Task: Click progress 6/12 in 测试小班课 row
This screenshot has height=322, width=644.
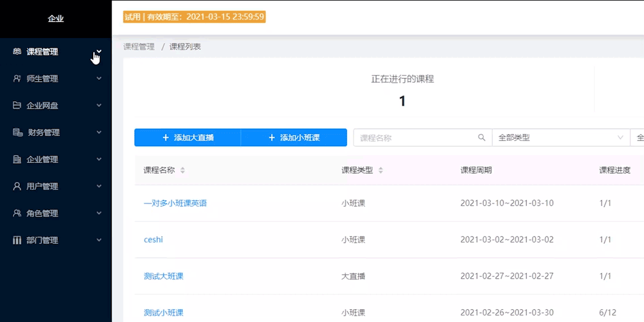Action: click(x=607, y=312)
